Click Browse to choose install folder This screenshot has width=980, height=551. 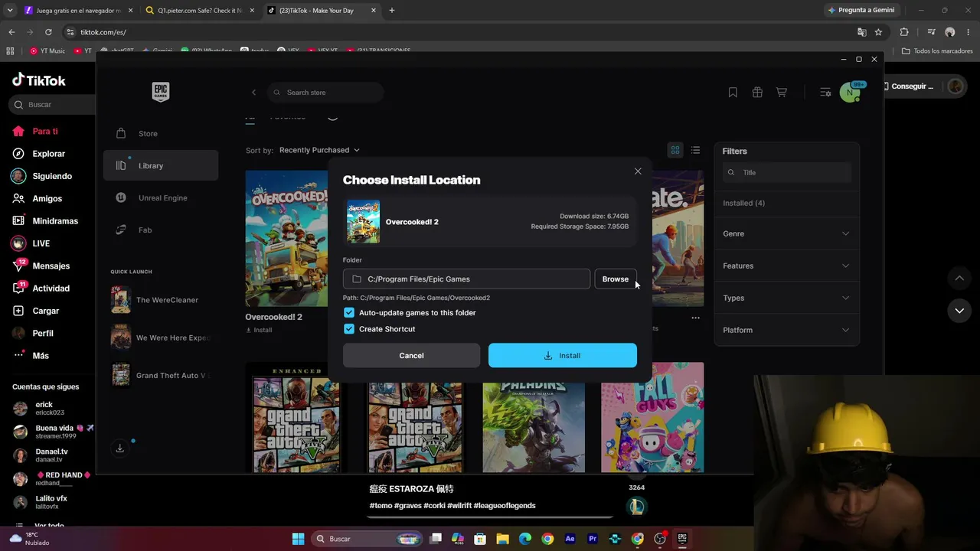coord(616,279)
